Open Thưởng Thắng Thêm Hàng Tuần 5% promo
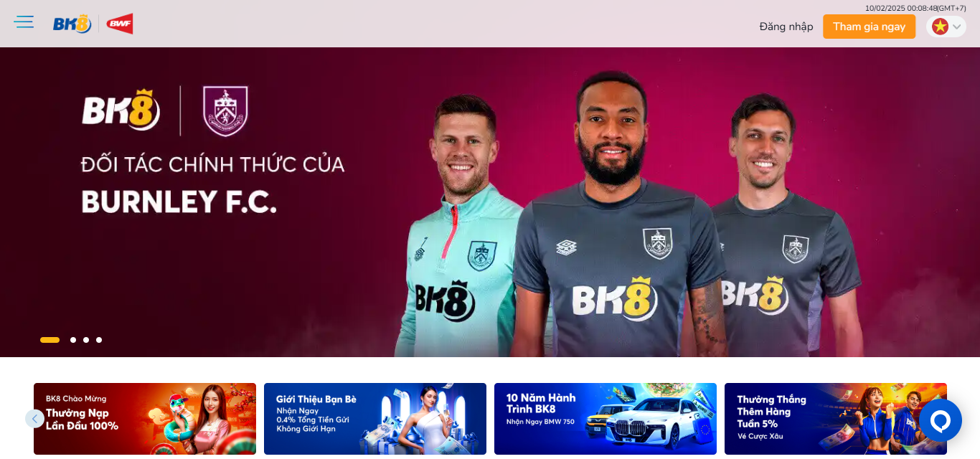This screenshot has width=980, height=459. (x=836, y=419)
